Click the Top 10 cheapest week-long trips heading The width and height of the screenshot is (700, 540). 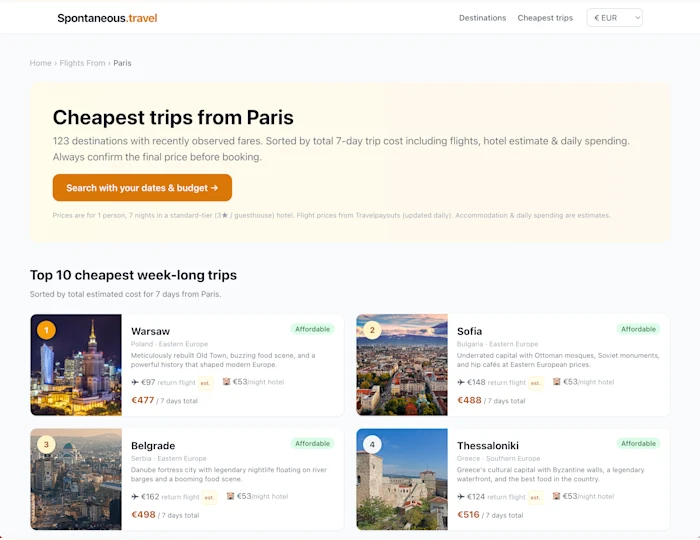coord(133,275)
